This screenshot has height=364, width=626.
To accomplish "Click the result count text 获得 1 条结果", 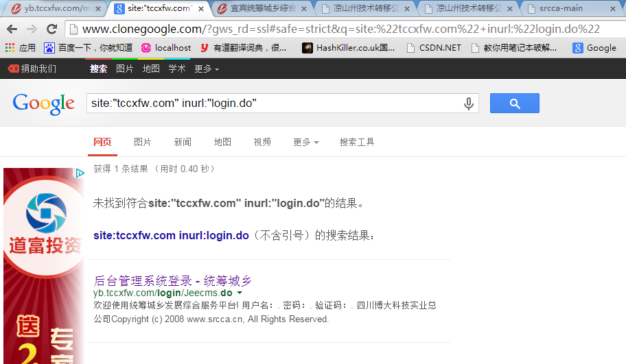I will 121,169.
